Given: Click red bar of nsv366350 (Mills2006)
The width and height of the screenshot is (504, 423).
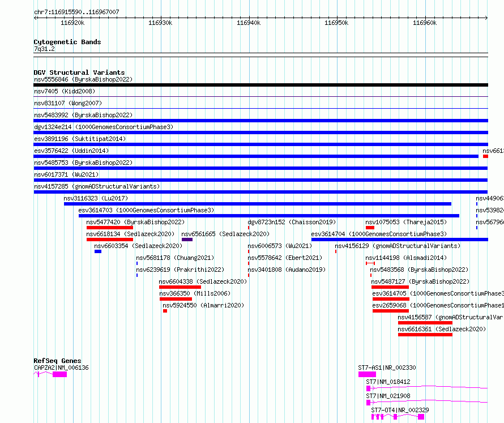Looking at the screenshot, I should [176, 299].
